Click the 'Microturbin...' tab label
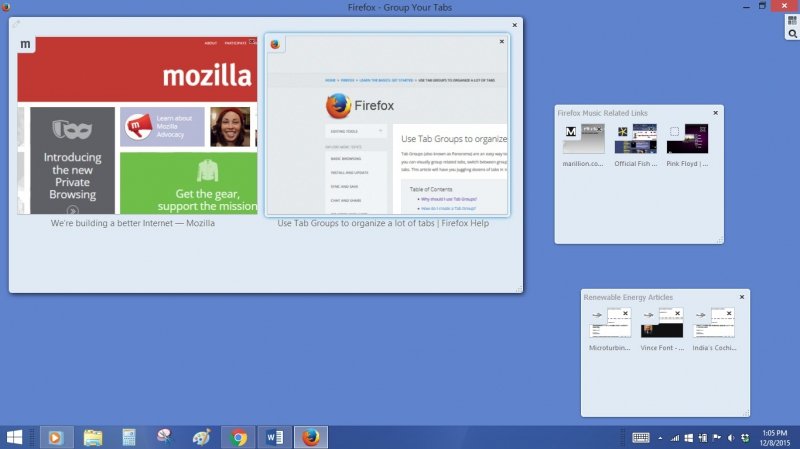The height and width of the screenshot is (449, 800). [x=610, y=348]
